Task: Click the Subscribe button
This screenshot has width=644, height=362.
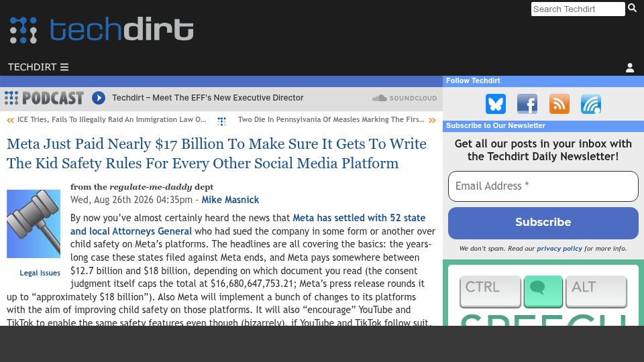Action: pos(543,223)
